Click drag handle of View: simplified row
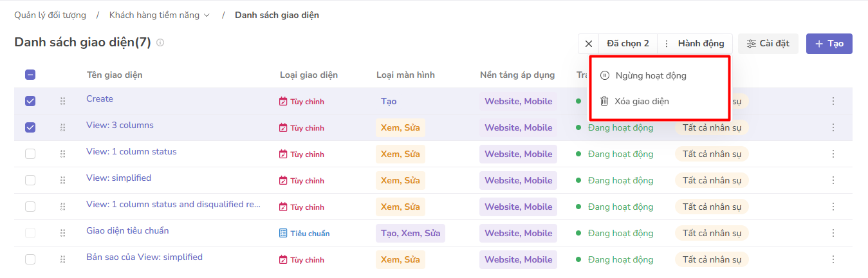The width and height of the screenshot is (868, 278). (62, 180)
